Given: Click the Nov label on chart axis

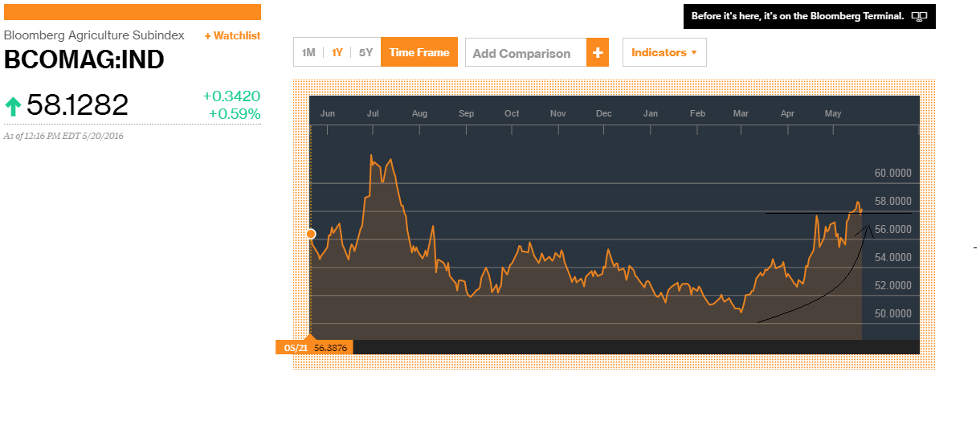Looking at the screenshot, I should click(x=558, y=113).
